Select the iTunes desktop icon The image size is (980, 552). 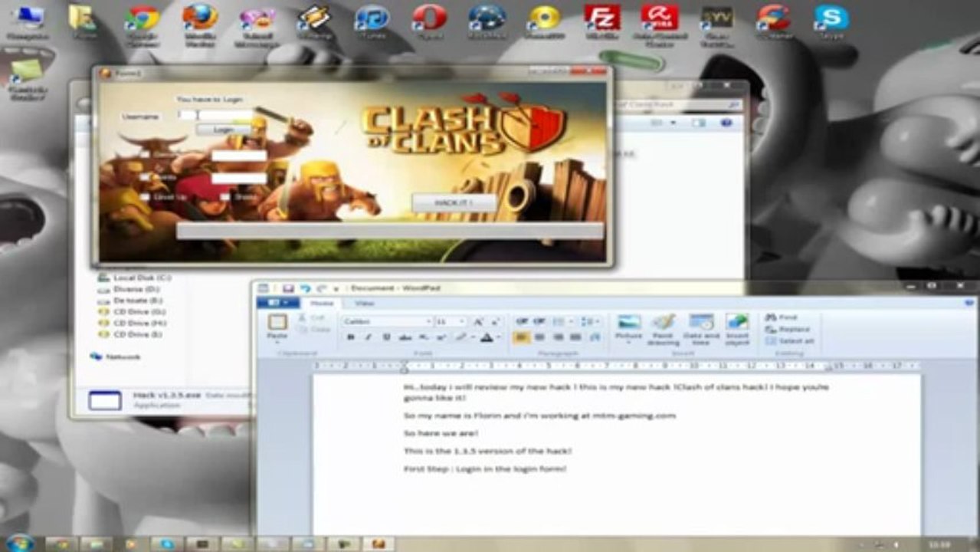click(x=372, y=21)
